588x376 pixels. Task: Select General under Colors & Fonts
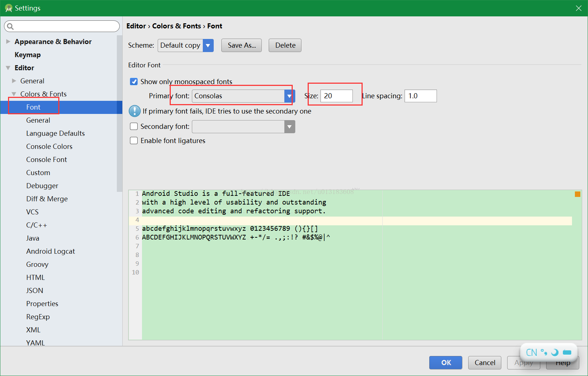coord(38,120)
